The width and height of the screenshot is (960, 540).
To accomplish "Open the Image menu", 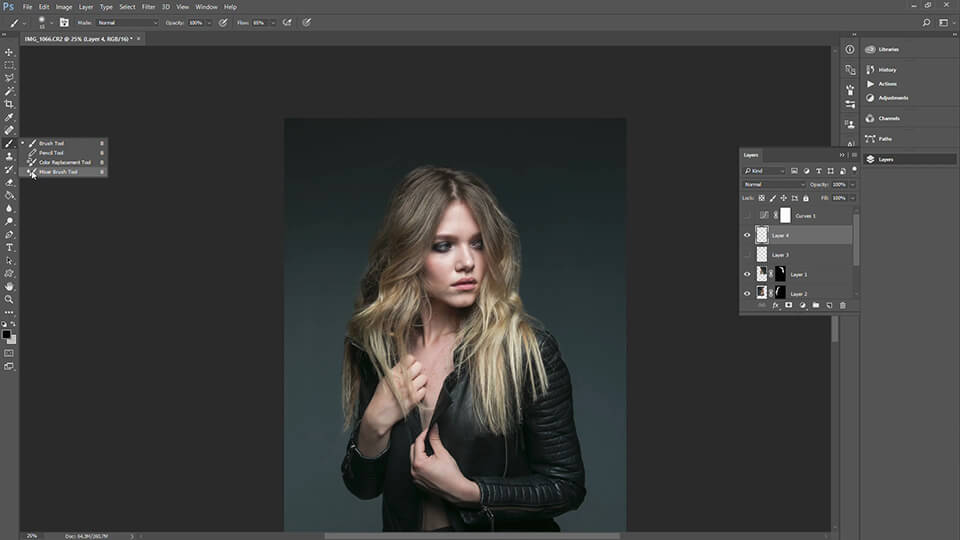I will coord(64,7).
